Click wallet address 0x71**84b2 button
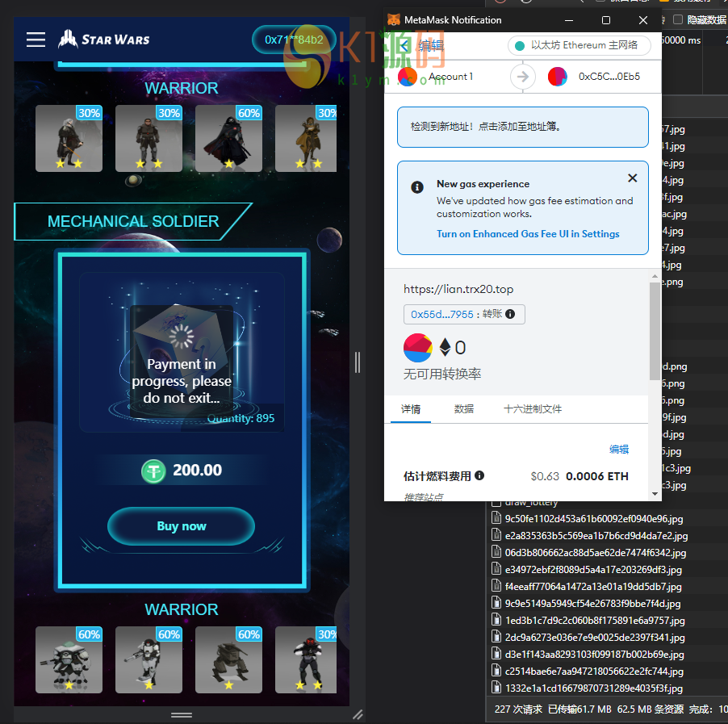This screenshot has width=728, height=724. click(x=294, y=40)
